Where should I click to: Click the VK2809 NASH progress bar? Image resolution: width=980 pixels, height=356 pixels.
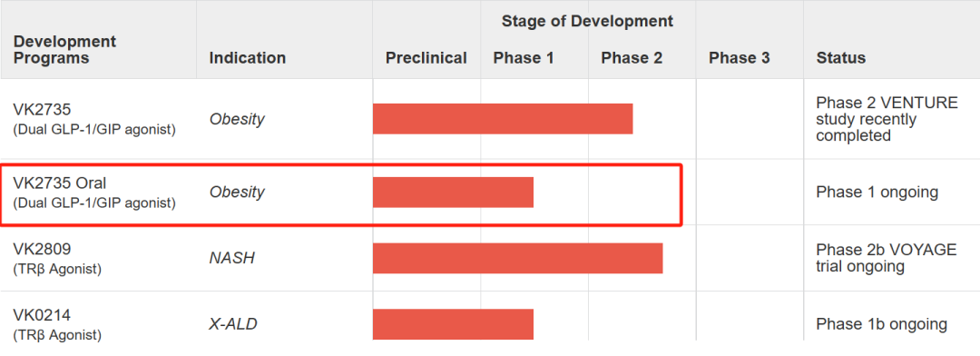click(x=517, y=259)
